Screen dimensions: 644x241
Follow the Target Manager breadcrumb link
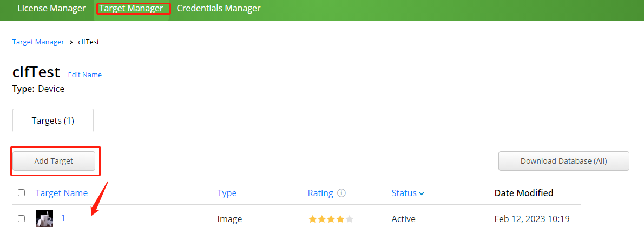(38, 42)
